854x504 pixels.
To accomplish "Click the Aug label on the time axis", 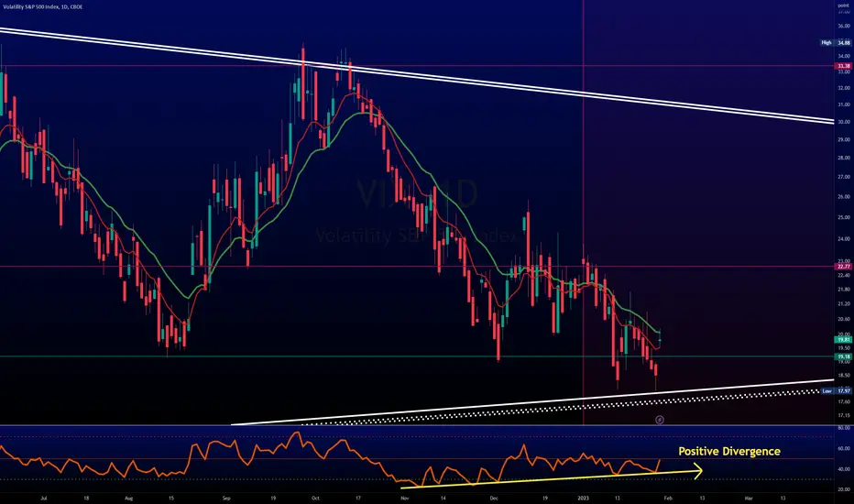I will tap(128, 498).
